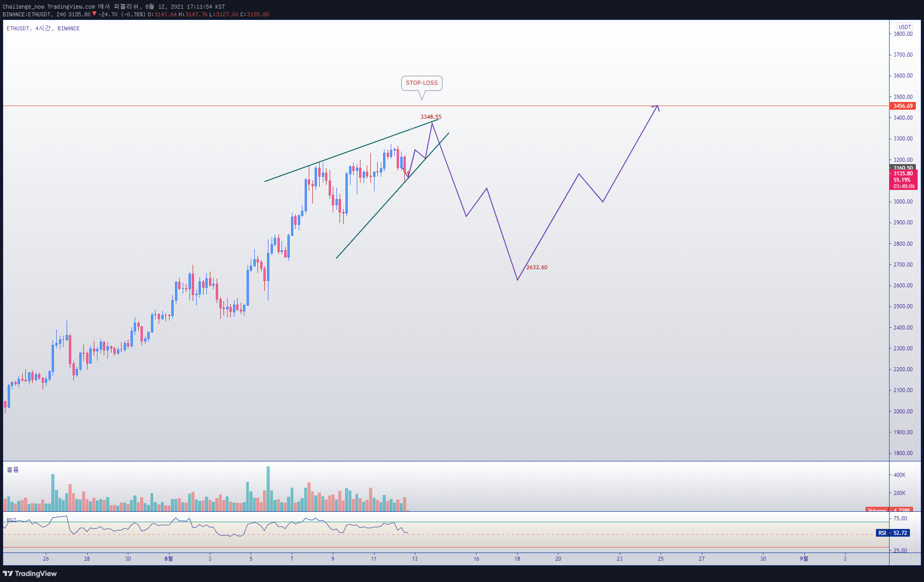Click the 18 date label on the time axis
The height and width of the screenshot is (582, 924).
[x=517, y=559]
